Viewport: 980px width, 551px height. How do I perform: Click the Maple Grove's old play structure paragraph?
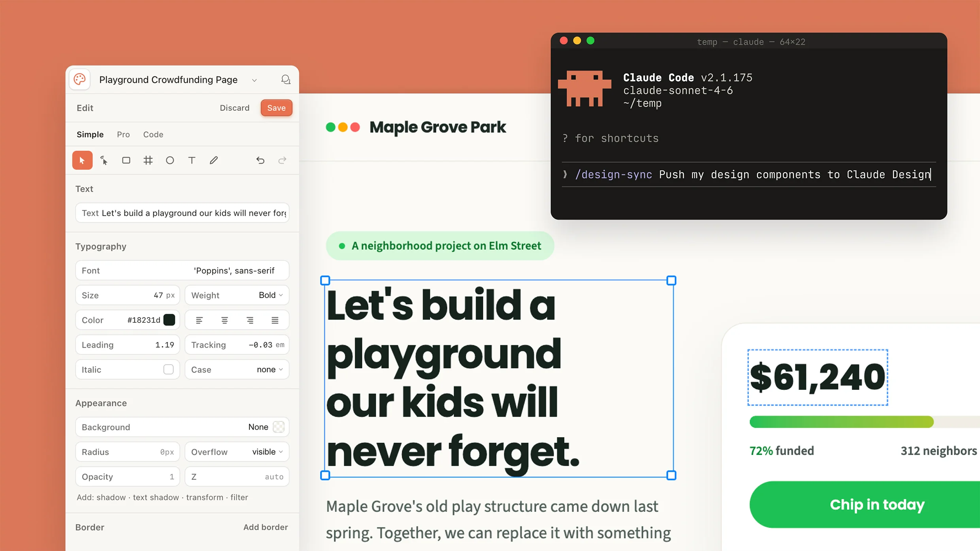[x=498, y=519]
